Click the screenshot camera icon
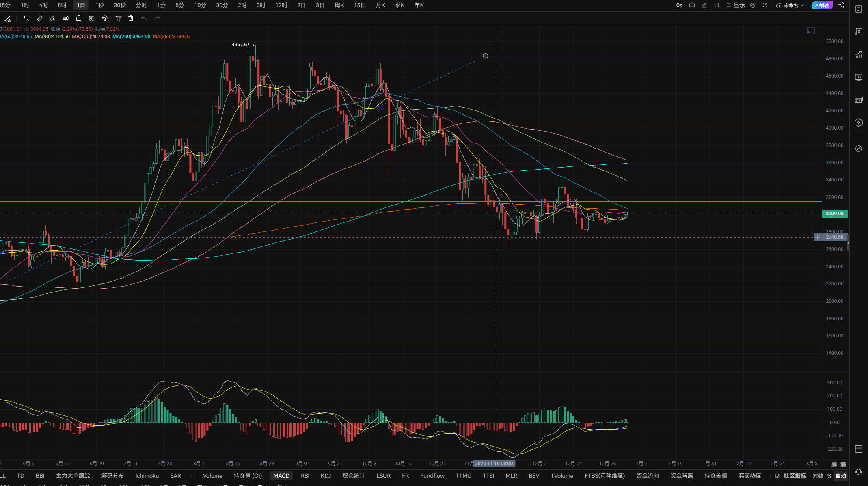The width and height of the screenshot is (868, 486). (692, 5)
